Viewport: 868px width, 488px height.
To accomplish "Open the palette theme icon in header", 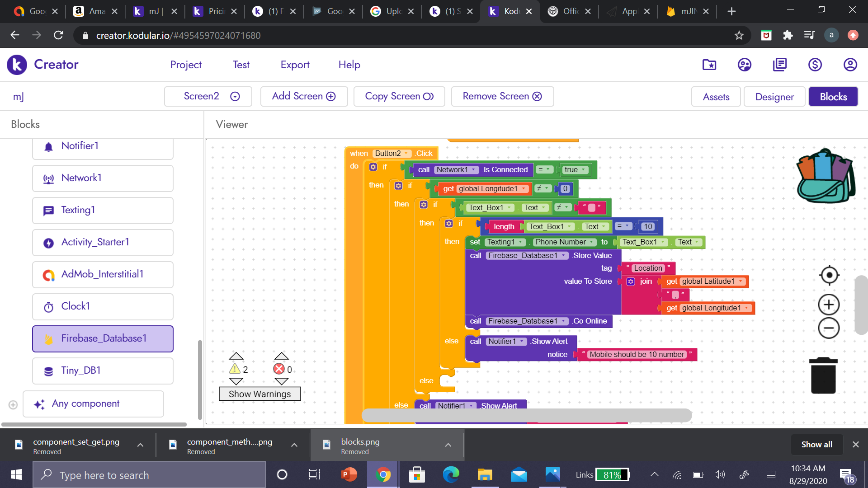I will 744,65.
